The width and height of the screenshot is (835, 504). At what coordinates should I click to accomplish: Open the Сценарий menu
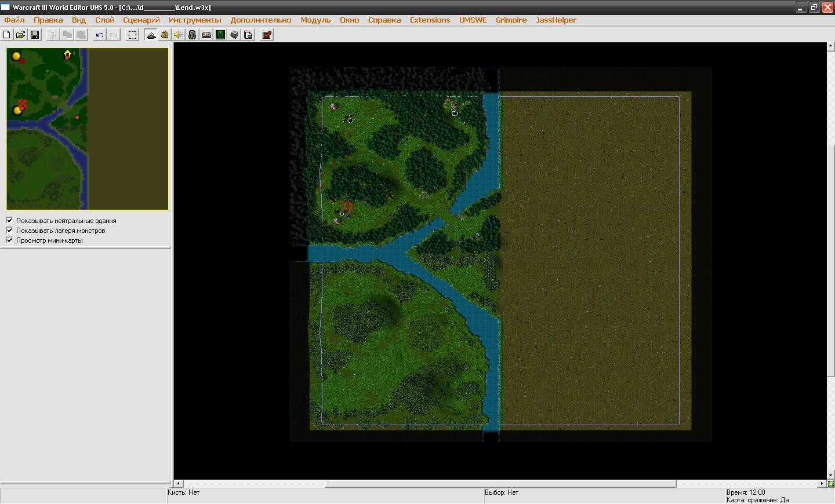141,20
